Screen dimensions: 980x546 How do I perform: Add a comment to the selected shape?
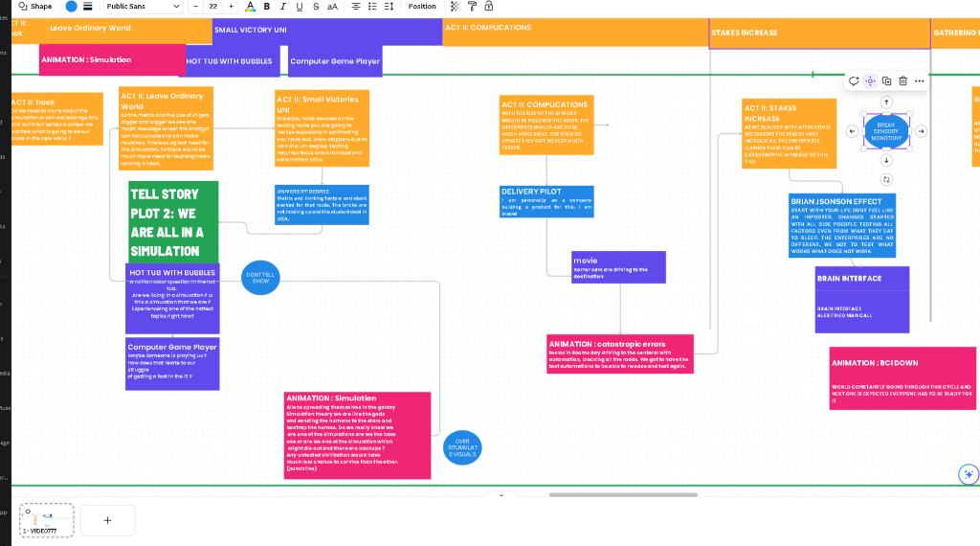click(x=854, y=80)
